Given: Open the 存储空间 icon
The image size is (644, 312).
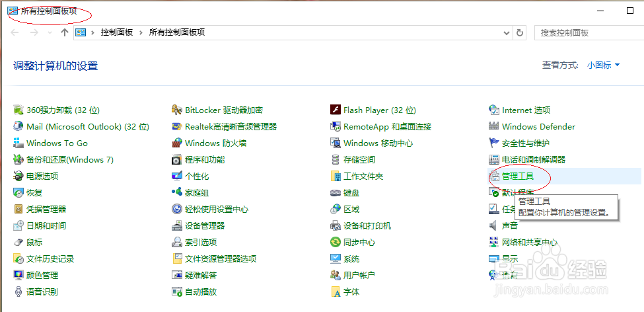Looking at the screenshot, I should (336, 159).
